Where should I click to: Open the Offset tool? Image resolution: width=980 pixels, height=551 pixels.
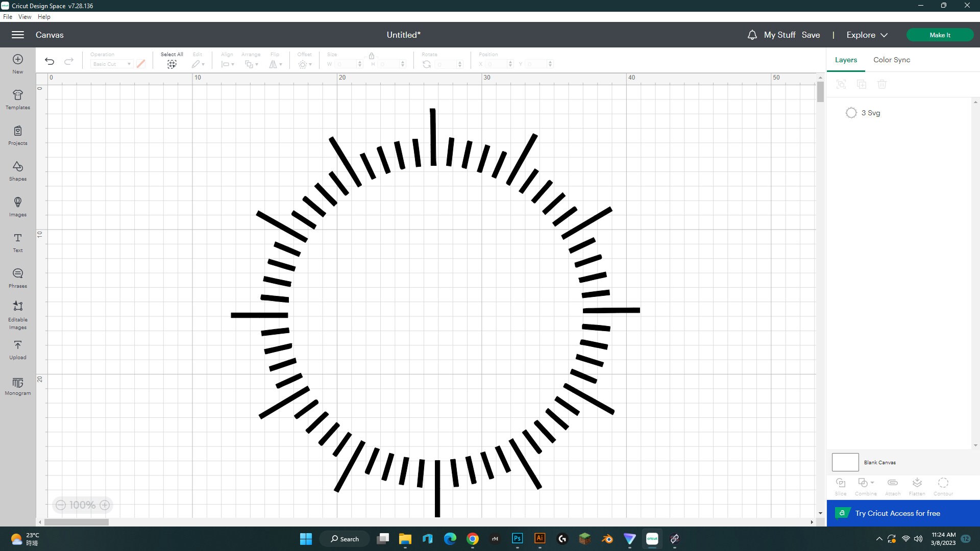(304, 63)
